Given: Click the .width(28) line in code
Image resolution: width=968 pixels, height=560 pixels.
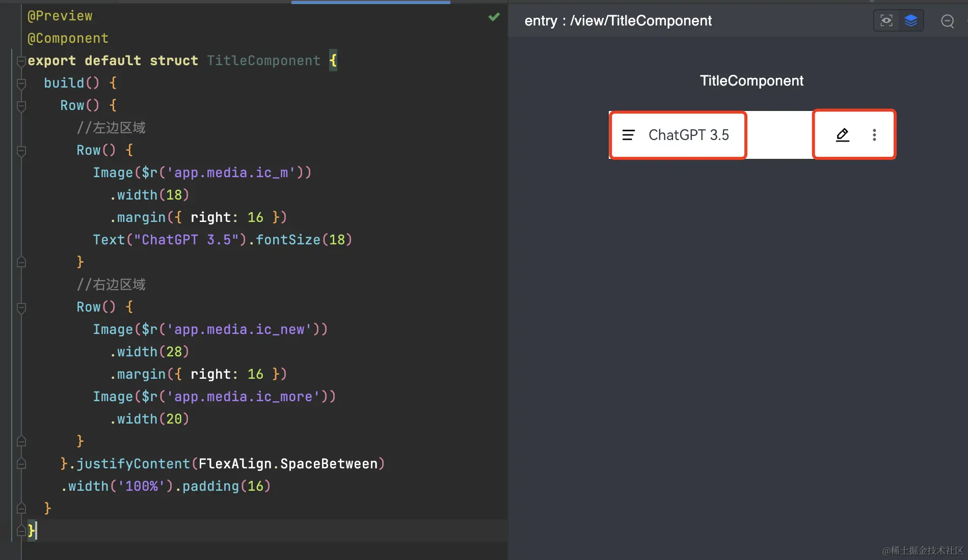Looking at the screenshot, I should (149, 352).
